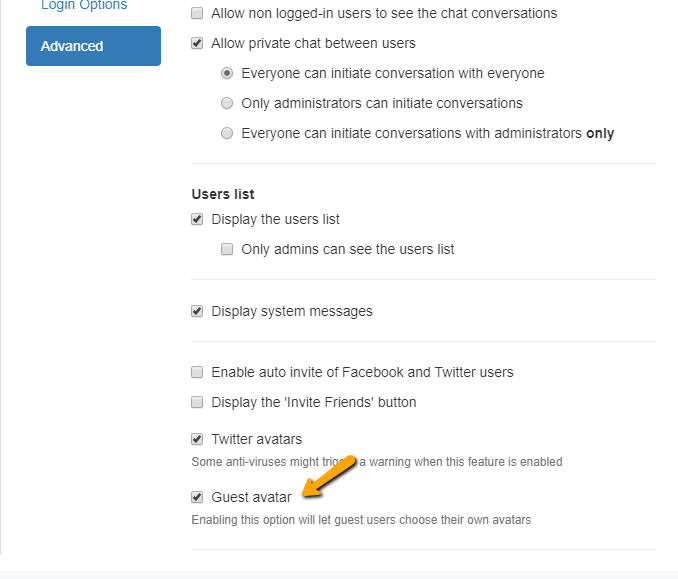
Task: Uncheck the 'Guest avatar' checkbox
Action: click(197, 497)
